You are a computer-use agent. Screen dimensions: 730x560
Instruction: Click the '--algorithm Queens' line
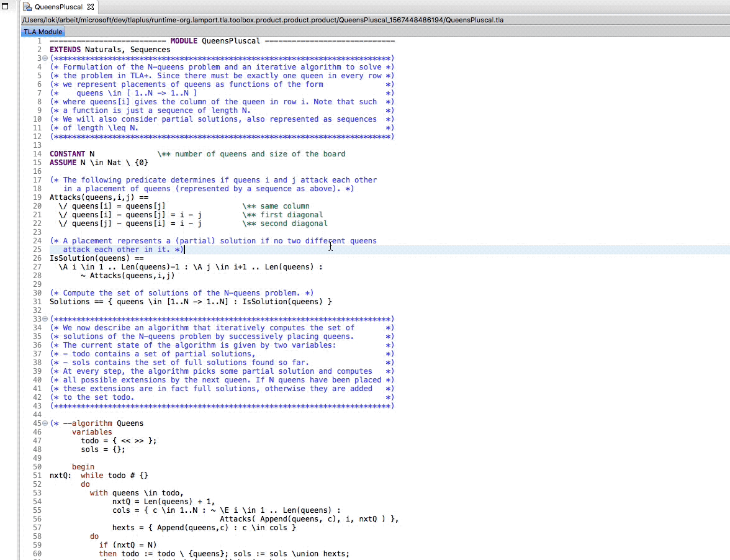(96, 423)
